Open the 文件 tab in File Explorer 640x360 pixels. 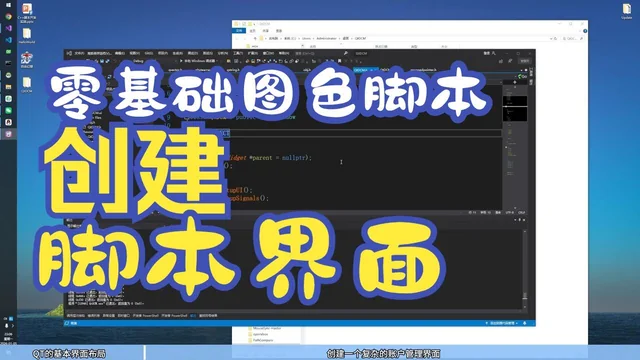click(x=240, y=31)
